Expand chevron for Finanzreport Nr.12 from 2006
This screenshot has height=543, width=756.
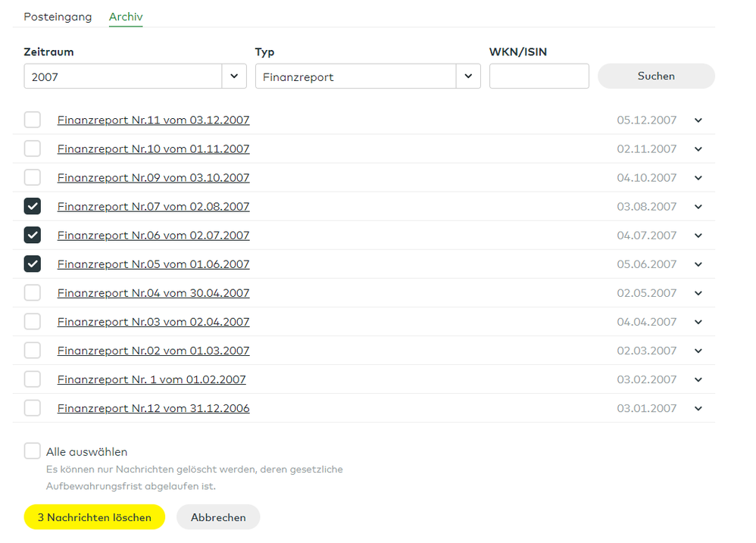tap(698, 408)
